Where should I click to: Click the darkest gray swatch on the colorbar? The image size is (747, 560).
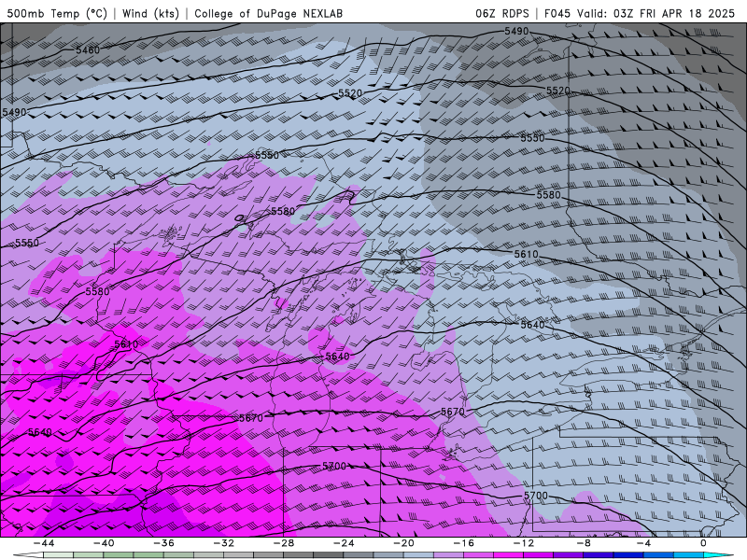329,555
